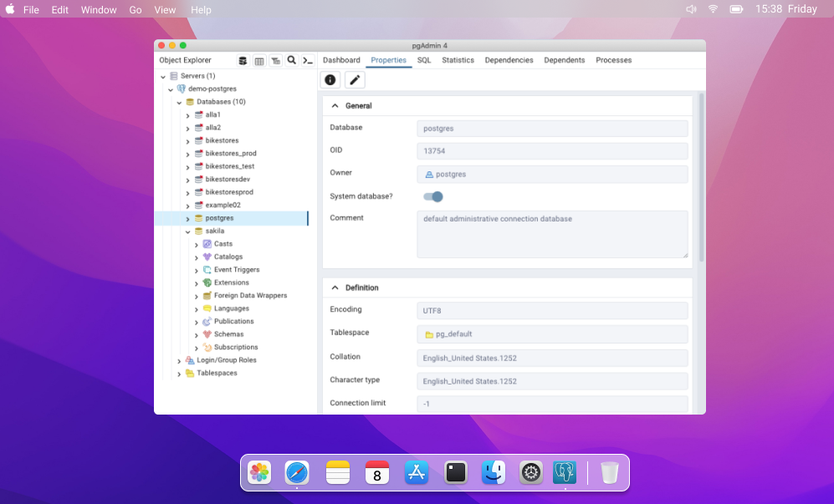The image size is (834, 504).
Task: Click the Event Triggers node icon
Action: coord(207,269)
